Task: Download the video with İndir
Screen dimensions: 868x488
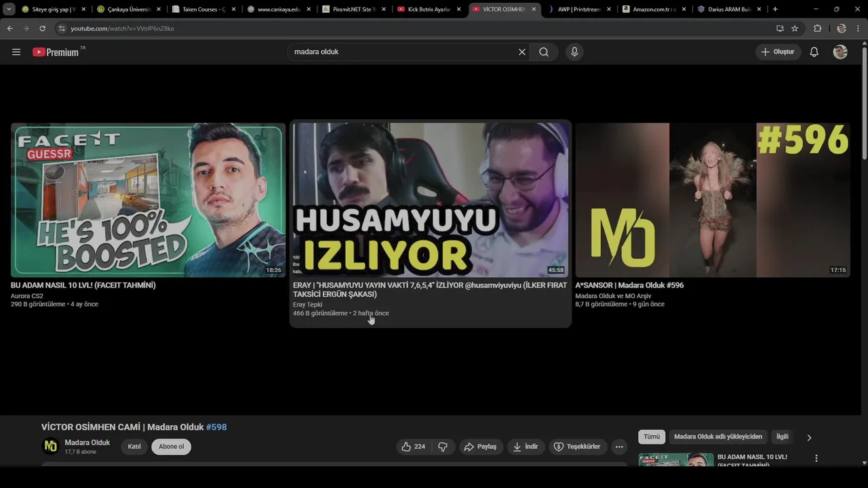Action: click(526, 447)
